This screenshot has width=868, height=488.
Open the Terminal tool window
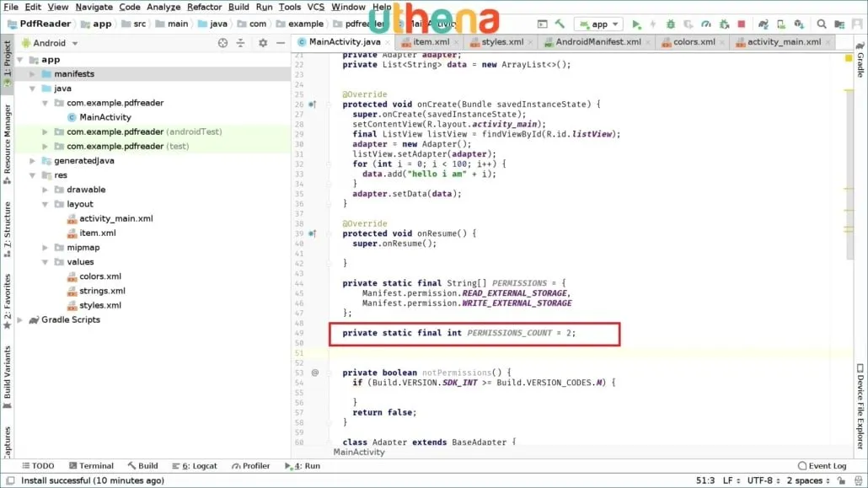pos(91,466)
